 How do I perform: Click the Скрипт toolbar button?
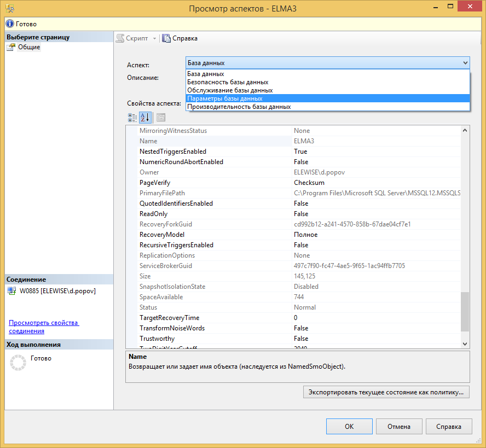click(132, 38)
